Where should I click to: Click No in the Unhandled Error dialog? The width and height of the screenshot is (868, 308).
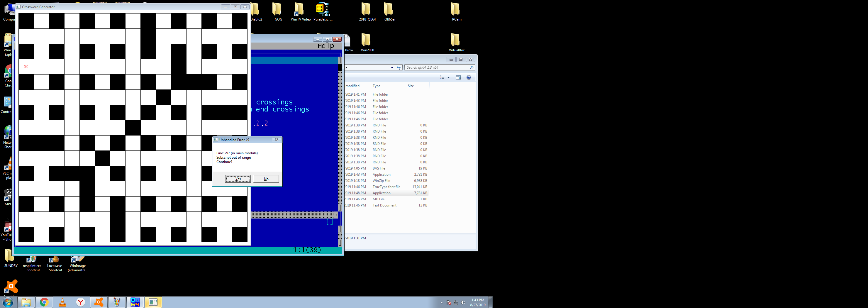coord(266,179)
